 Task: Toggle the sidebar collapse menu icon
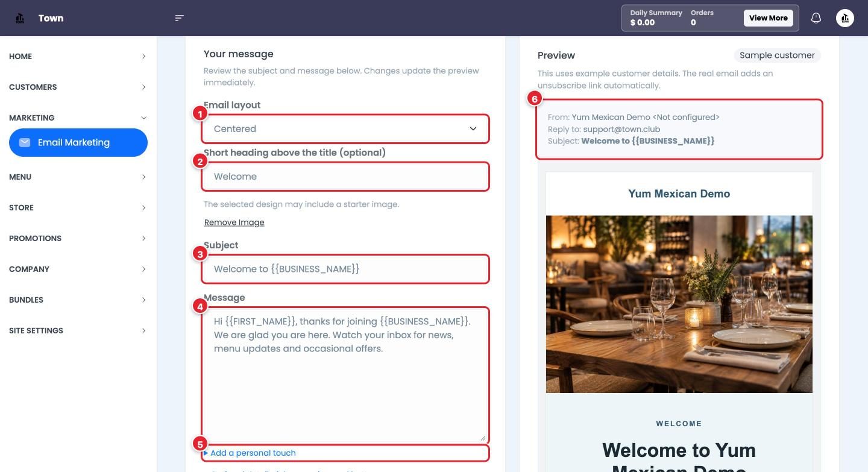click(179, 18)
